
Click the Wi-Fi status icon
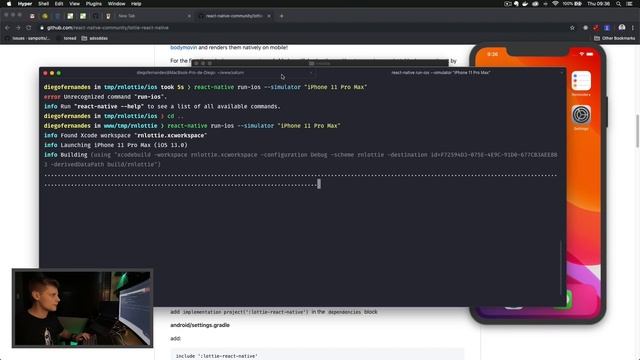(x=555, y=4)
